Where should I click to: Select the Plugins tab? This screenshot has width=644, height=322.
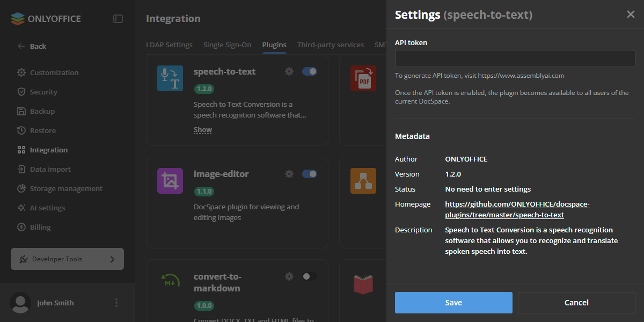pyautogui.click(x=274, y=45)
